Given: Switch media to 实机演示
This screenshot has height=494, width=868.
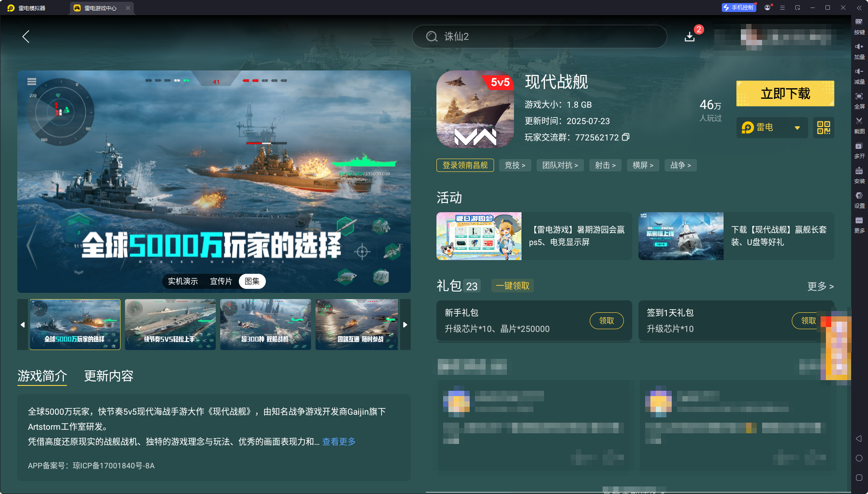Looking at the screenshot, I should pos(183,281).
